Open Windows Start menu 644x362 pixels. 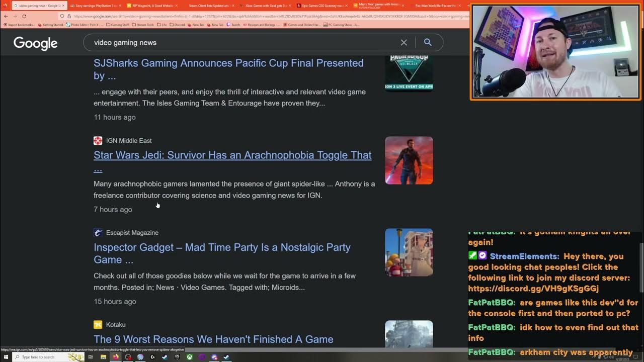(x=6, y=357)
